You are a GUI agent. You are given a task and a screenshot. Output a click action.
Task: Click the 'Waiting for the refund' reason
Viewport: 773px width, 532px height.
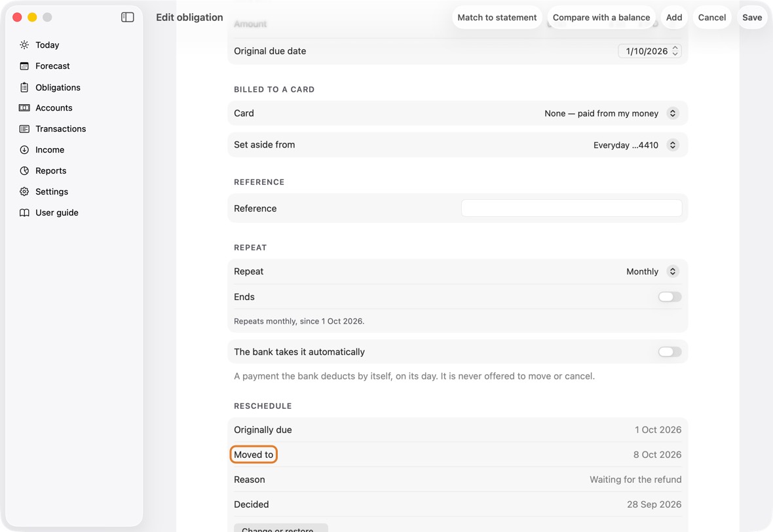635,479
